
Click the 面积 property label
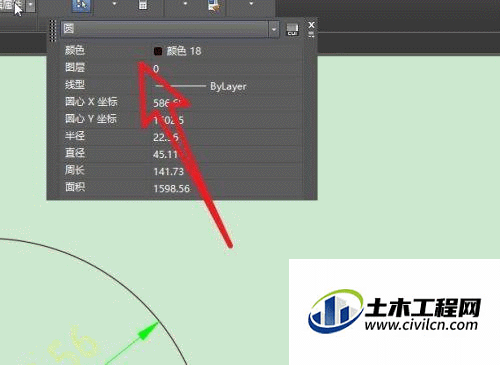tap(75, 187)
